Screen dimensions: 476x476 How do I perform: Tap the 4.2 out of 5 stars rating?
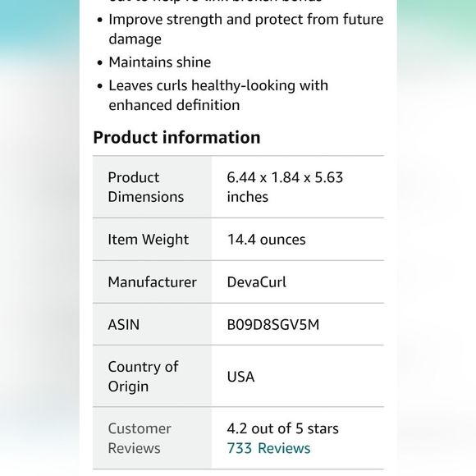[x=282, y=428]
